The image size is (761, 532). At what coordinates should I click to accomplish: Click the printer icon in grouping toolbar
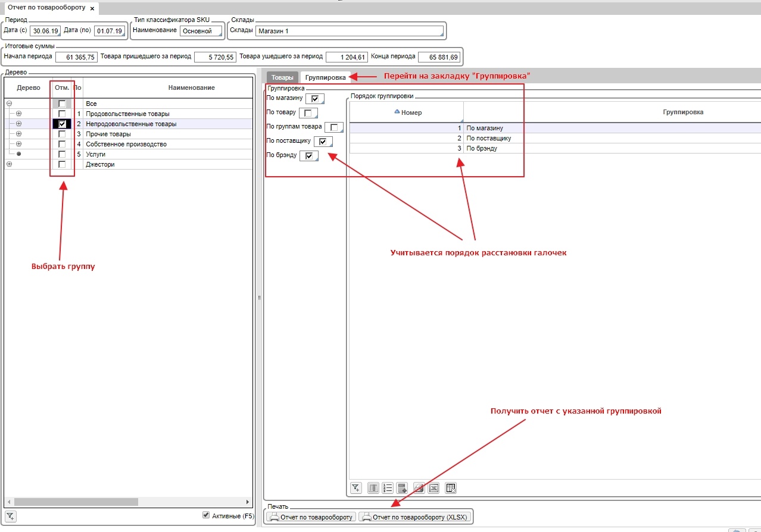[419, 488]
